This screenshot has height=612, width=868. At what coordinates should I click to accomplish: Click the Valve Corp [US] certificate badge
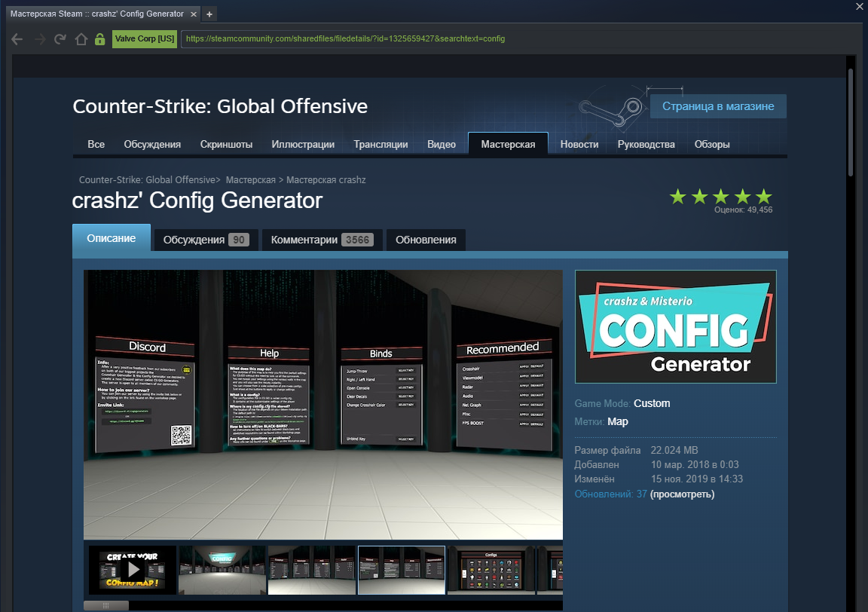tap(145, 38)
